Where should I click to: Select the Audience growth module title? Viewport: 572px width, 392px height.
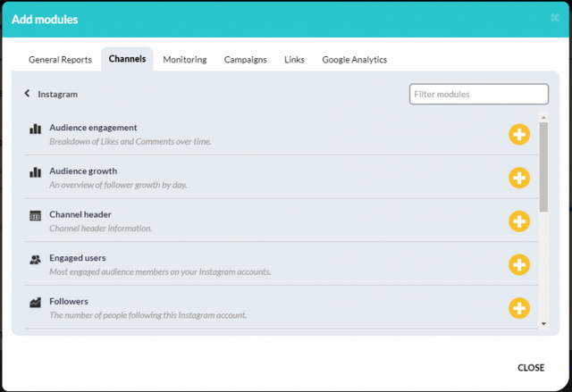point(83,171)
